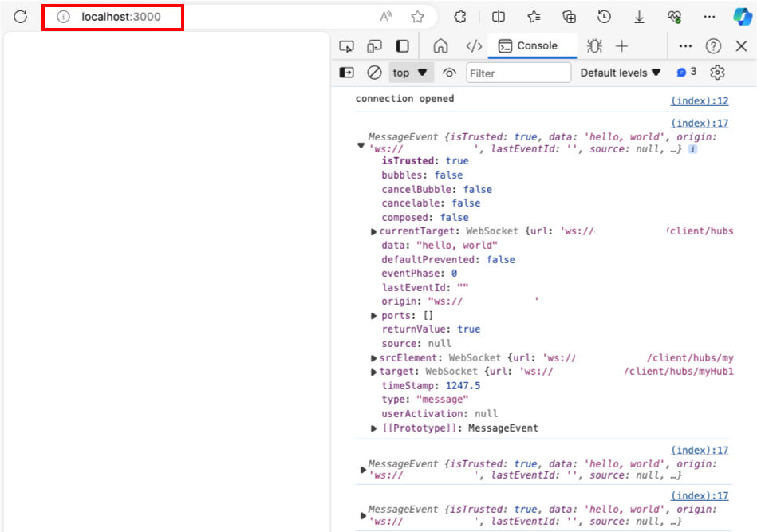Open Copilot in the browser toolbar

click(743, 16)
